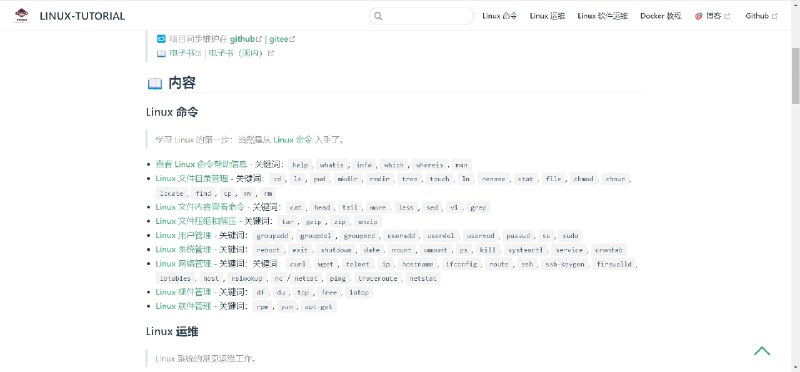Open the 电子书 link

coord(182,53)
